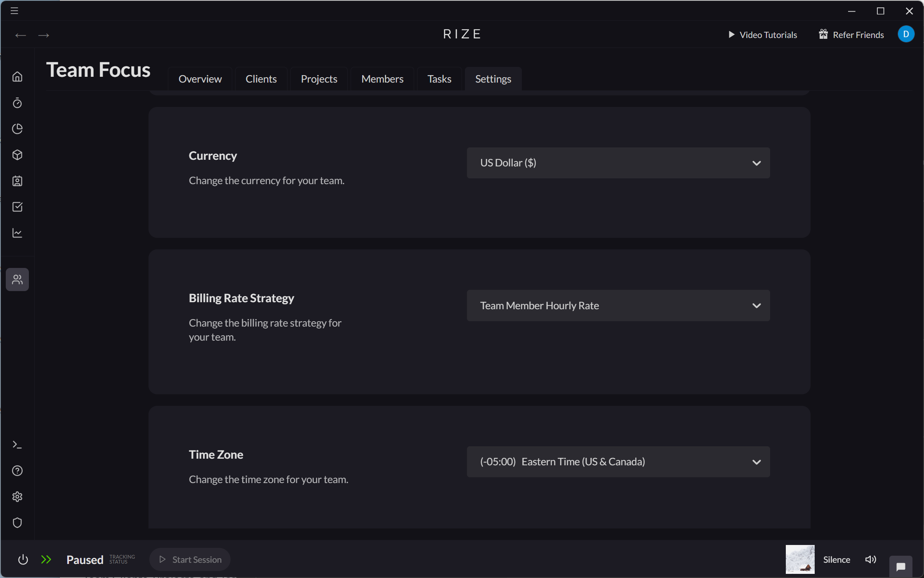Open the Home sidebar icon
This screenshot has height=578, width=924.
click(x=17, y=77)
